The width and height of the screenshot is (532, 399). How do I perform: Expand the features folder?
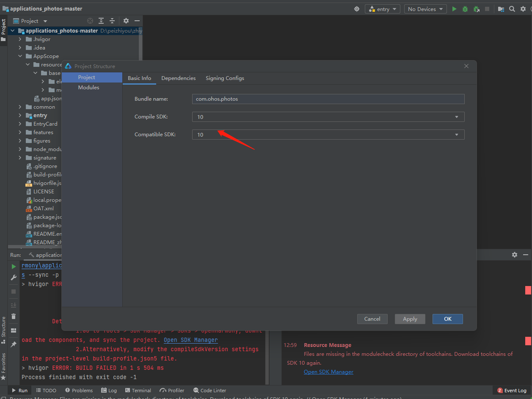[20, 132]
